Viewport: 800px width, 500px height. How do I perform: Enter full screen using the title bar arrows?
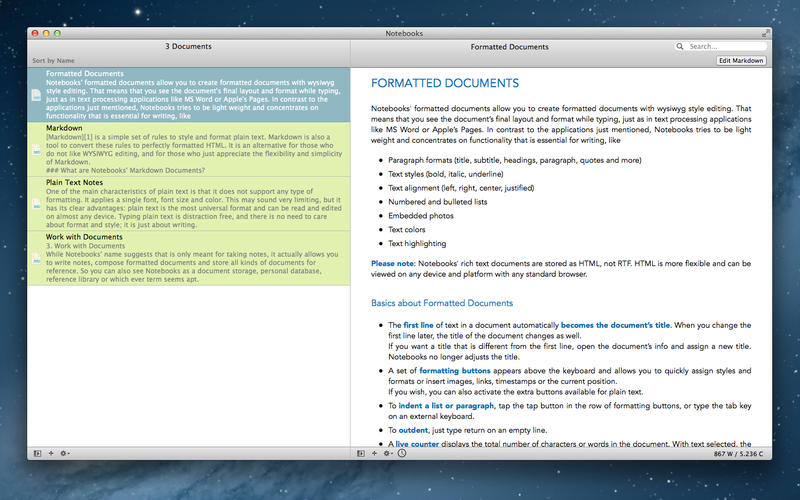tap(765, 33)
